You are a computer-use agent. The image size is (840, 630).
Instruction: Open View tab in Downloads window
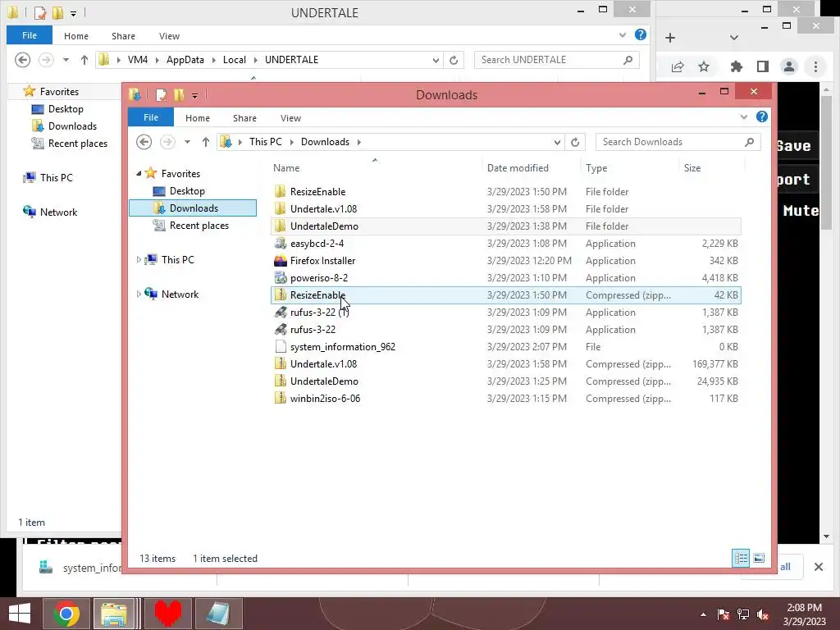tap(290, 118)
